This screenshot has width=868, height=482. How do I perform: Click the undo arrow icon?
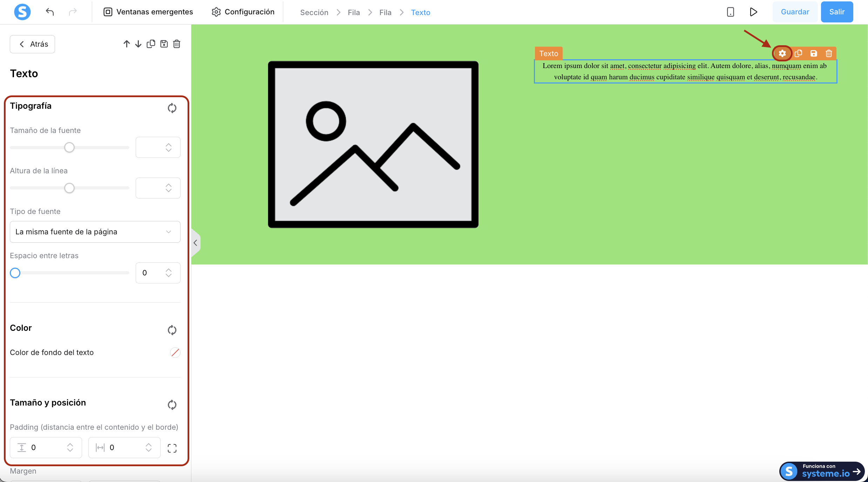pos(50,12)
